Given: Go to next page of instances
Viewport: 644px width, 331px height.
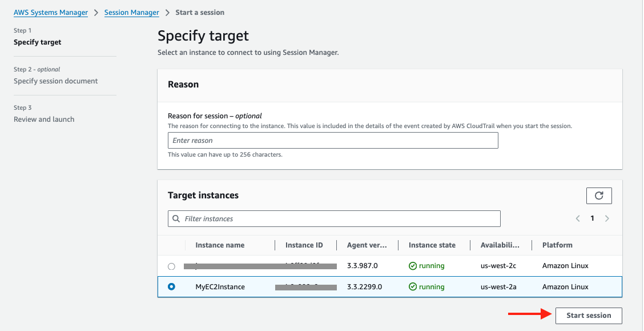Looking at the screenshot, I should [x=607, y=218].
